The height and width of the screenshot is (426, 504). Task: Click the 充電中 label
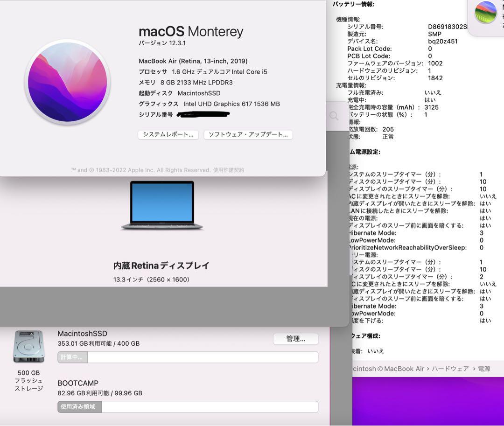(x=357, y=100)
